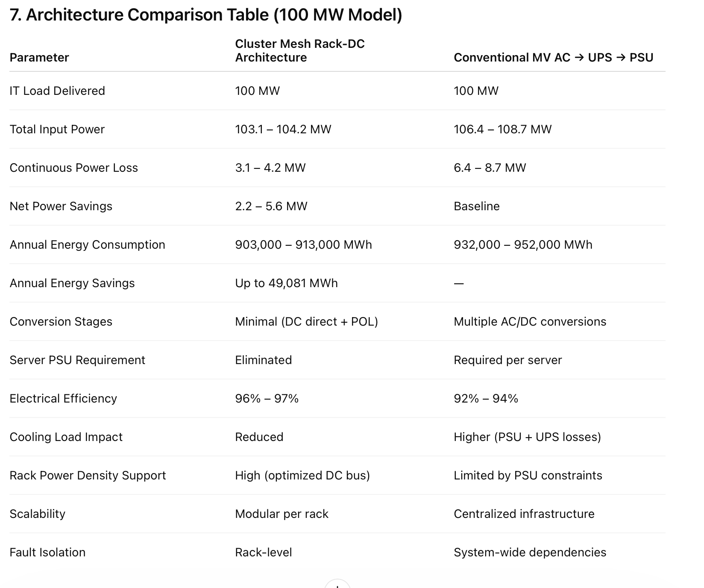Click the Eliminated cell for Server PSU

pyautogui.click(x=263, y=360)
